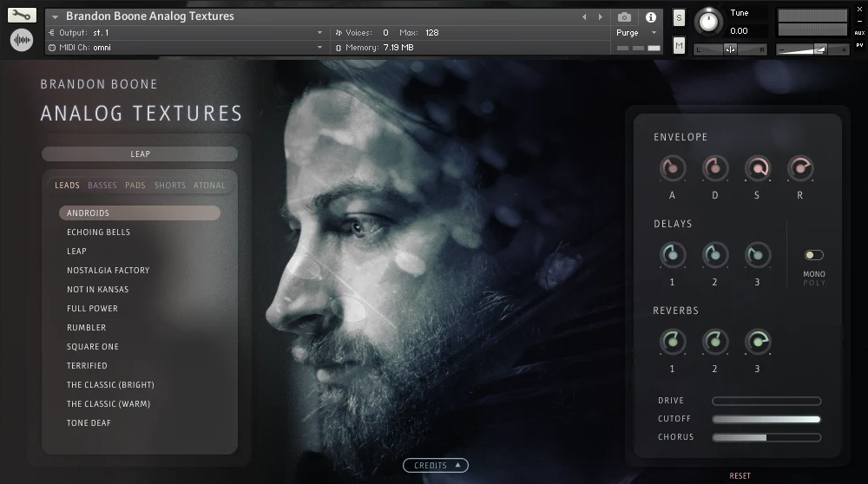Switch to the Basses category tab
Screen dimensions: 868x484
click(x=102, y=186)
